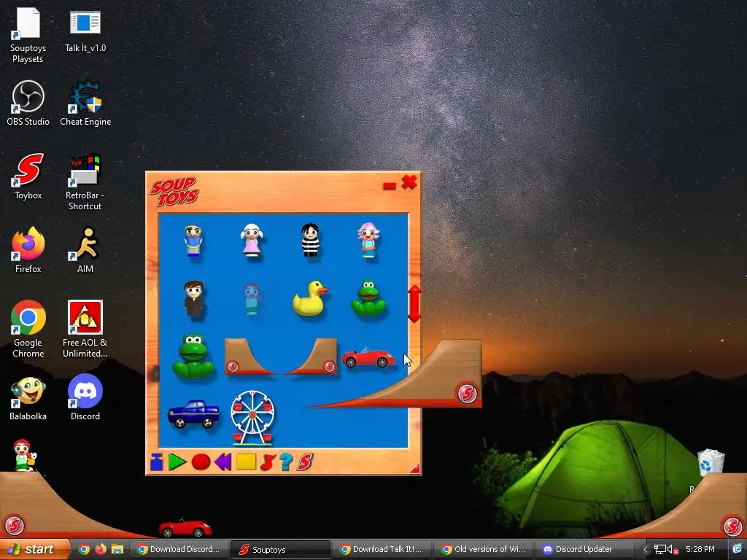Image resolution: width=747 pixels, height=560 pixels.
Task: Switch to the Download Talk It! taskbar window
Action: coord(381,550)
